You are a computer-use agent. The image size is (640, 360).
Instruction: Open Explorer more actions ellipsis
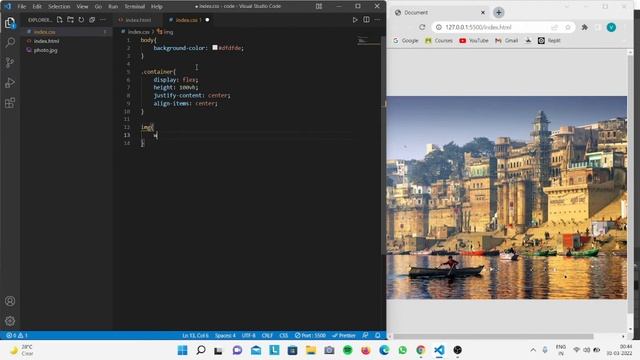103,20
